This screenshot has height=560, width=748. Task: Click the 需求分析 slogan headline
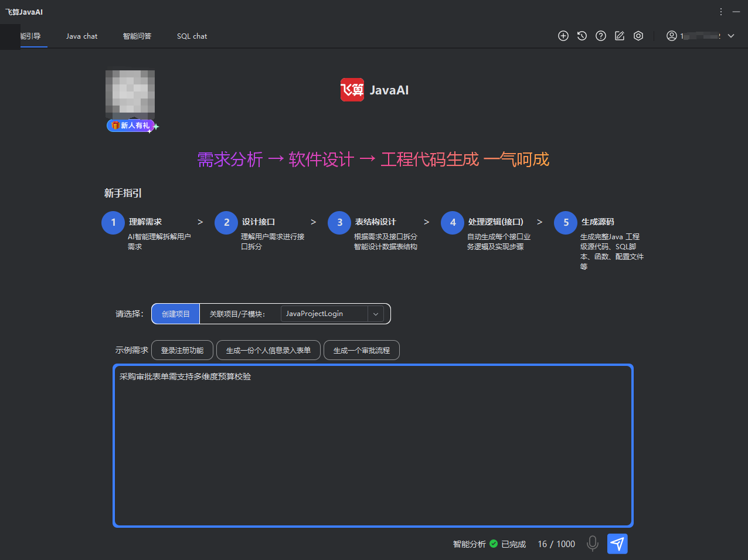click(x=230, y=159)
